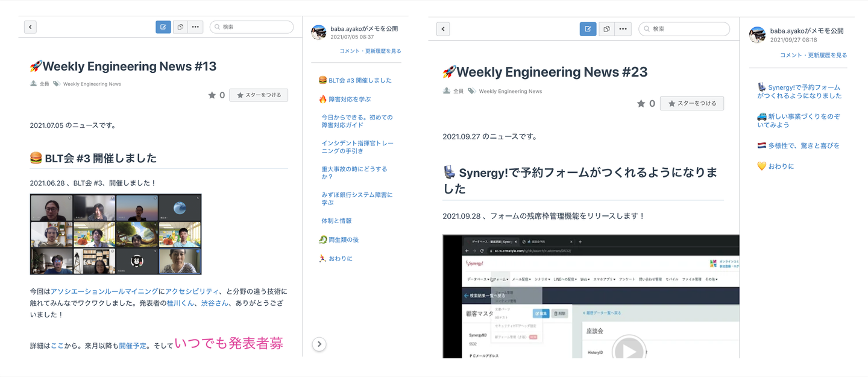This screenshot has width=868, height=377.
Task: Collapse sidebar with chevron arrow in #13 window
Action: coord(319,344)
